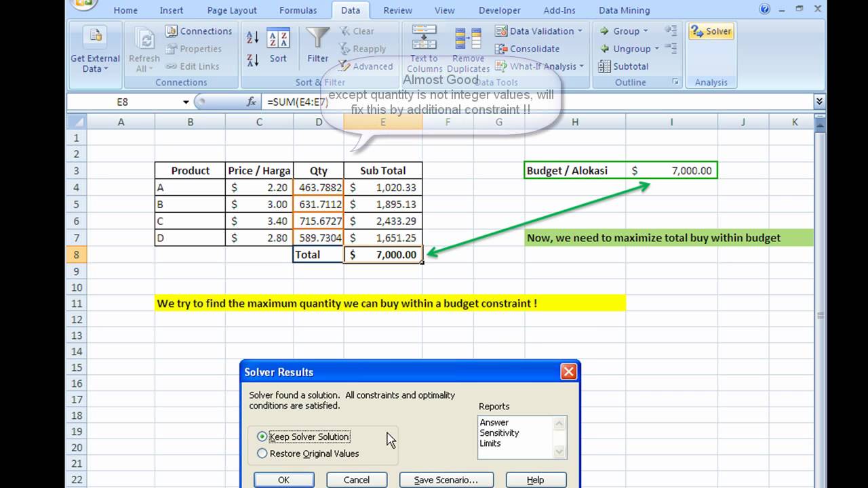
Task: Open Consolidate tool
Action: [528, 49]
